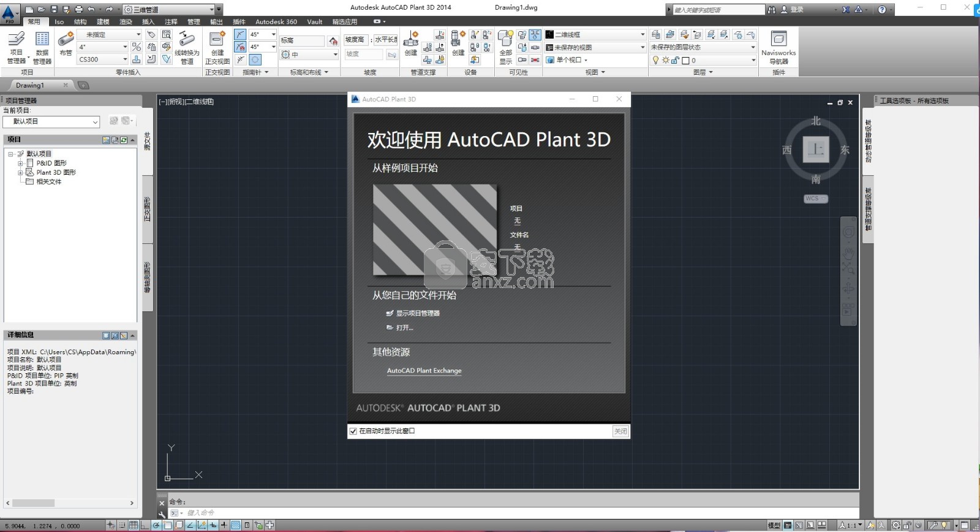
Task: Open the CS300 spec dropdown
Action: [x=125, y=59]
